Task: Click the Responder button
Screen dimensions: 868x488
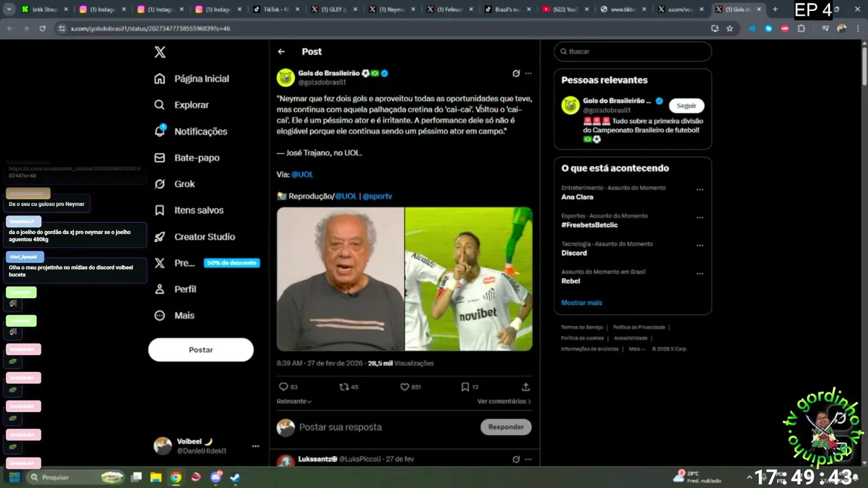Action: [x=506, y=427]
